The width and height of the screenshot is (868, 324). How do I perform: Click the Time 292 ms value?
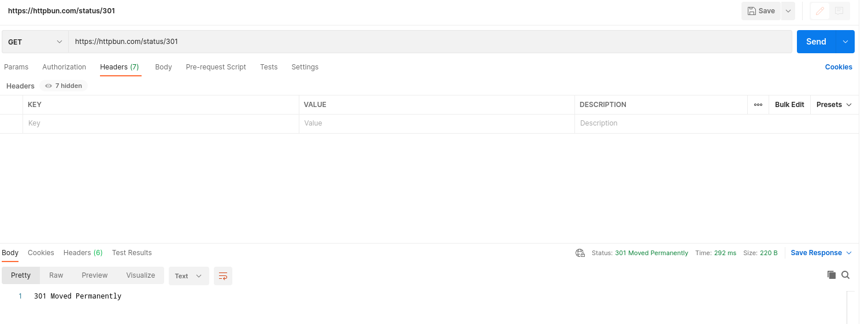[725, 253]
